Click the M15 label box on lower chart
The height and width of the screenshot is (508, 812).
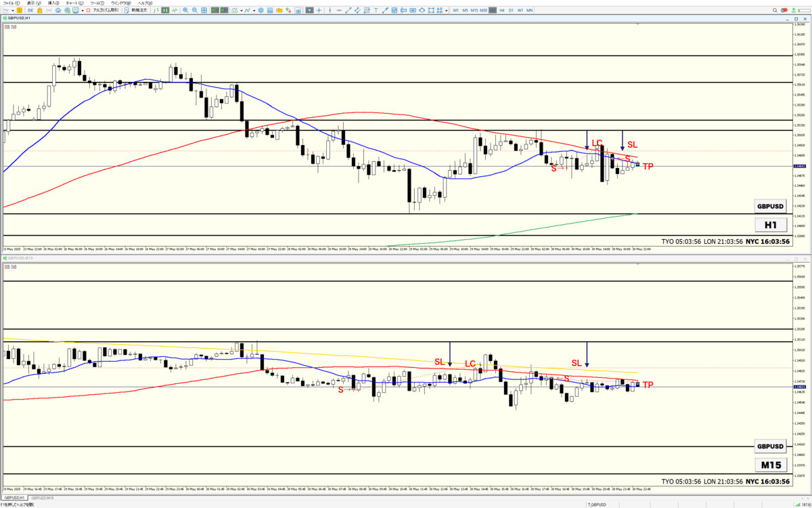(770, 465)
